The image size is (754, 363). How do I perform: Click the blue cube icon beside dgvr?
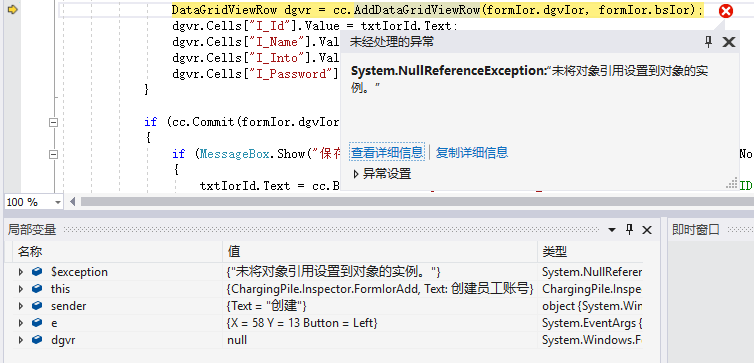click(x=37, y=340)
